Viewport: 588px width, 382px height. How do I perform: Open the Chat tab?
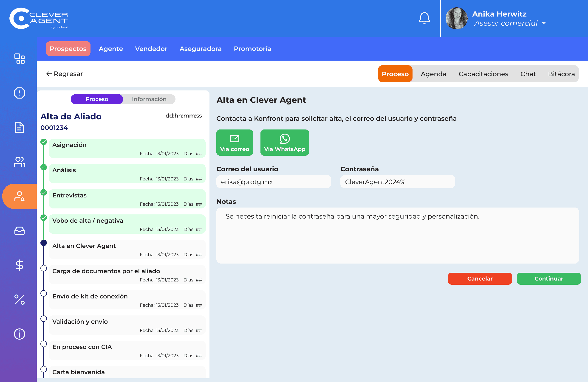pyautogui.click(x=528, y=74)
